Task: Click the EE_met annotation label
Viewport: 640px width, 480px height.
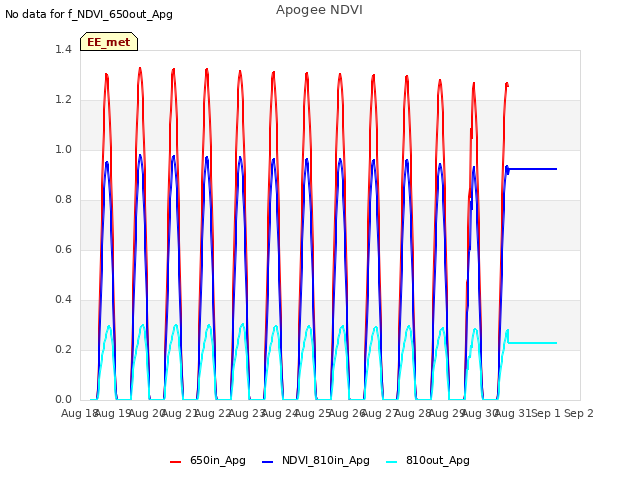Action: (x=109, y=42)
